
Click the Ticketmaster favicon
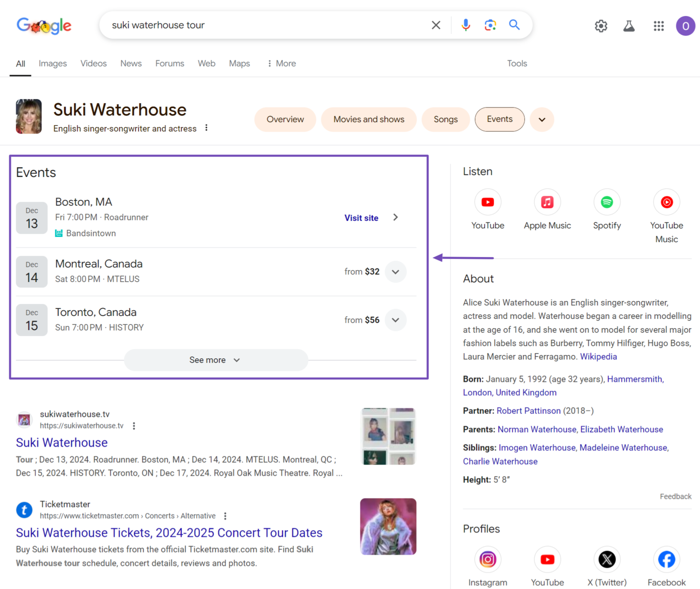(x=24, y=510)
